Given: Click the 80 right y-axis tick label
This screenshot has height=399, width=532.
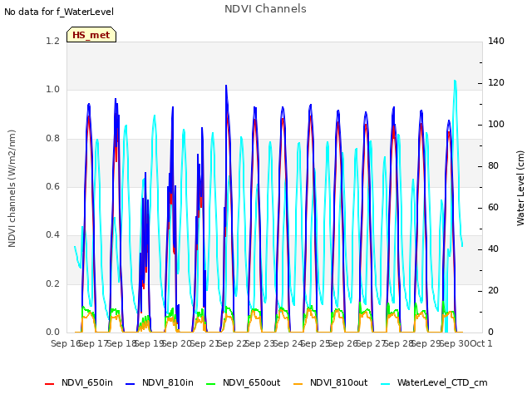Looking at the screenshot, I should [x=493, y=166].
